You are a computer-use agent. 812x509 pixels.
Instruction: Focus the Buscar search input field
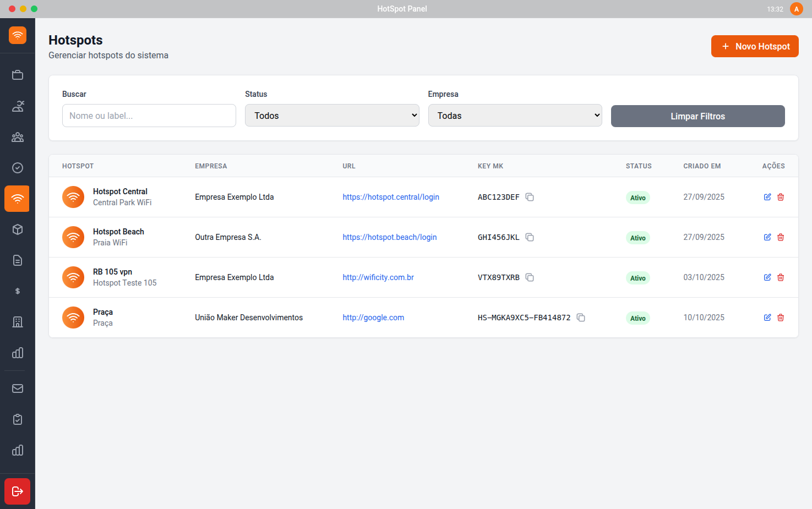[149, 116]
